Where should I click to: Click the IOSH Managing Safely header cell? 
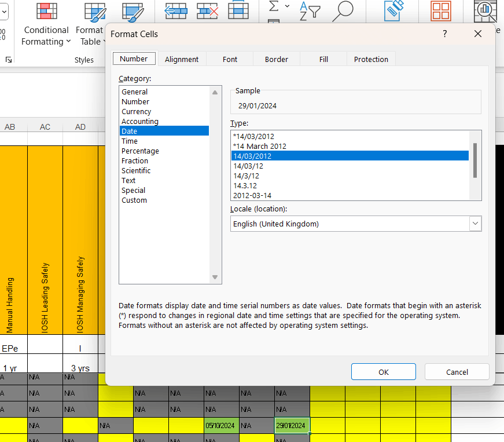pos(80,240)
